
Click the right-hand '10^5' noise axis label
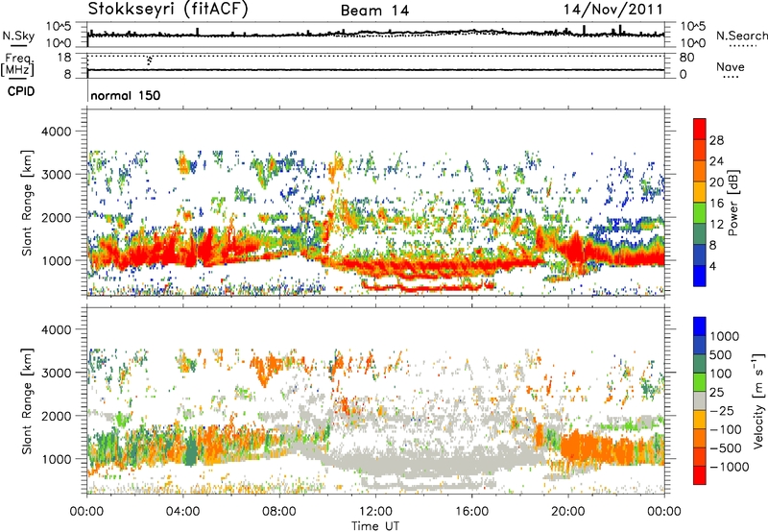point(692,27)
